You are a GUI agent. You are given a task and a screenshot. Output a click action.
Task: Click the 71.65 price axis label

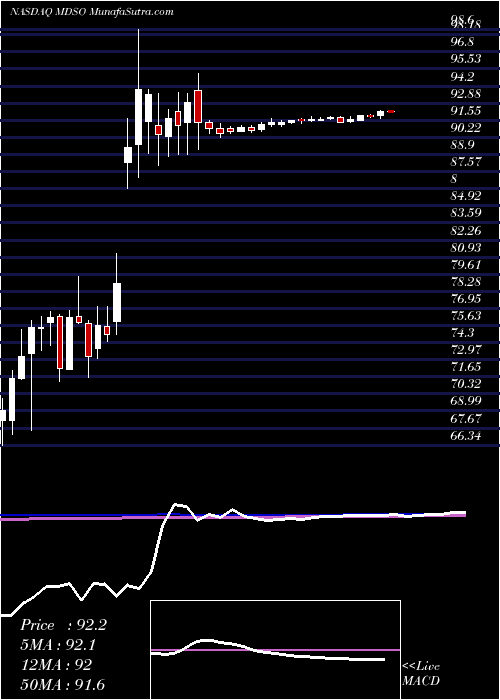click(466, 367)
